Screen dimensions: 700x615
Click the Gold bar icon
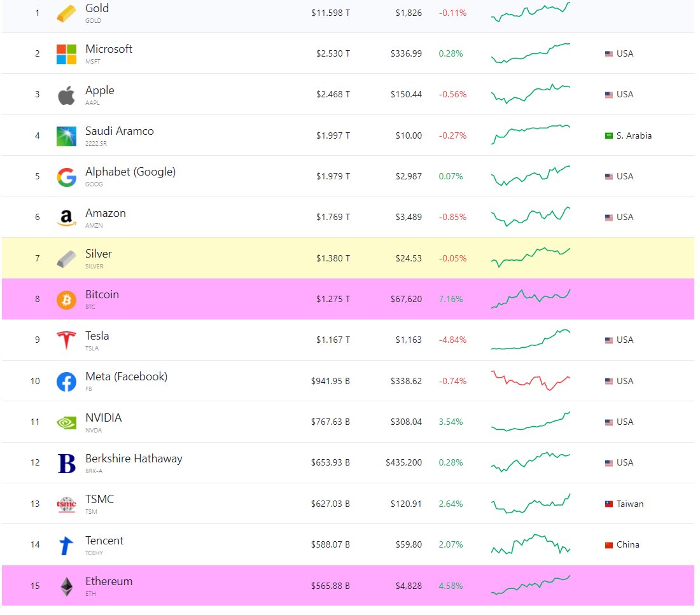pos(66,13)
